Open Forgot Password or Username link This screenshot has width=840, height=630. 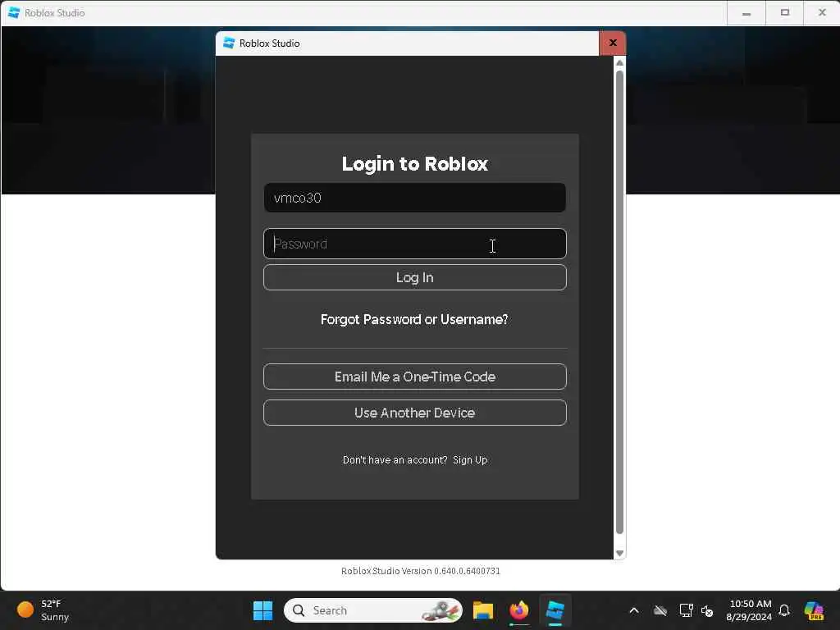(x=414, y=319)
